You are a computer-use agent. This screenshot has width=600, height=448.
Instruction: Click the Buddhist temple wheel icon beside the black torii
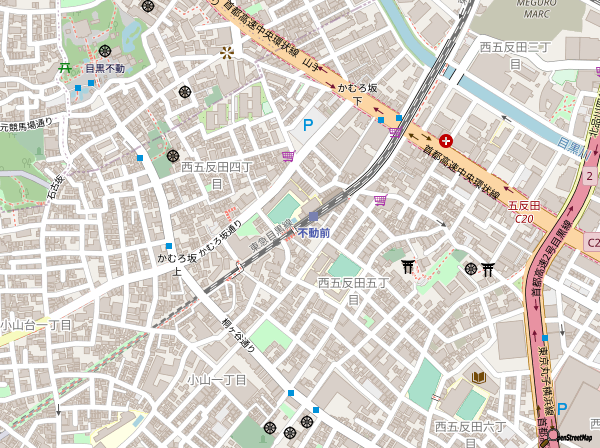[x=471, y=269]
